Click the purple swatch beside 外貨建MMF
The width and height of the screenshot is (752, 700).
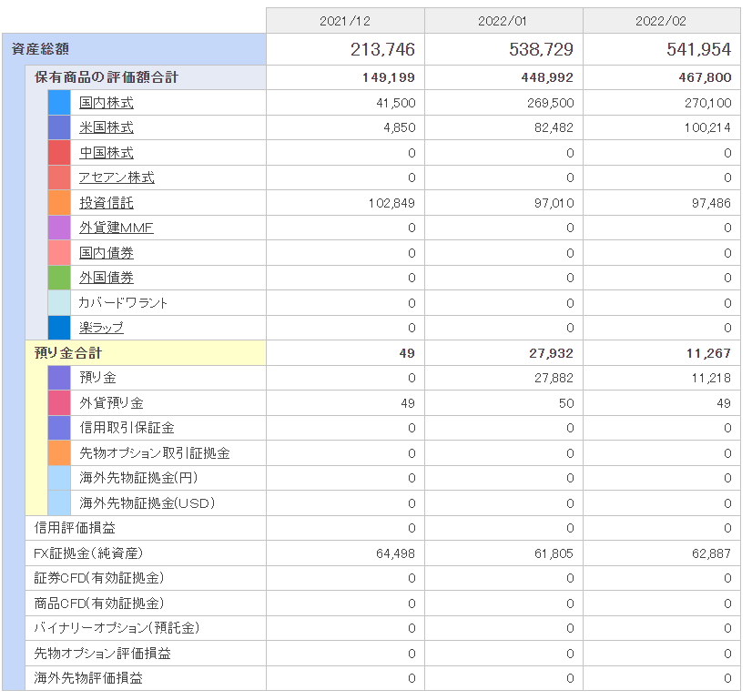(x=59, y=228)
